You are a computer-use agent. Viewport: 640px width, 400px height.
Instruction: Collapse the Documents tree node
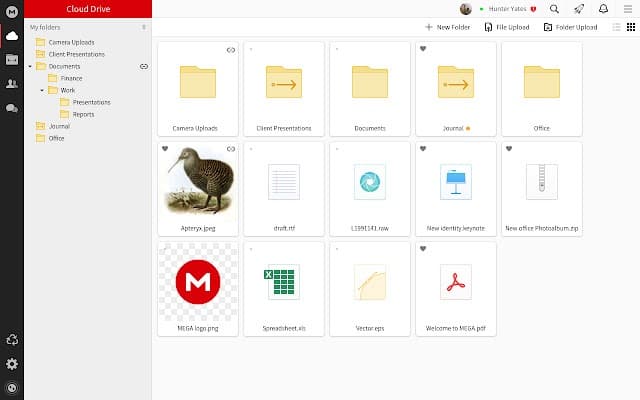coord(30,66)
